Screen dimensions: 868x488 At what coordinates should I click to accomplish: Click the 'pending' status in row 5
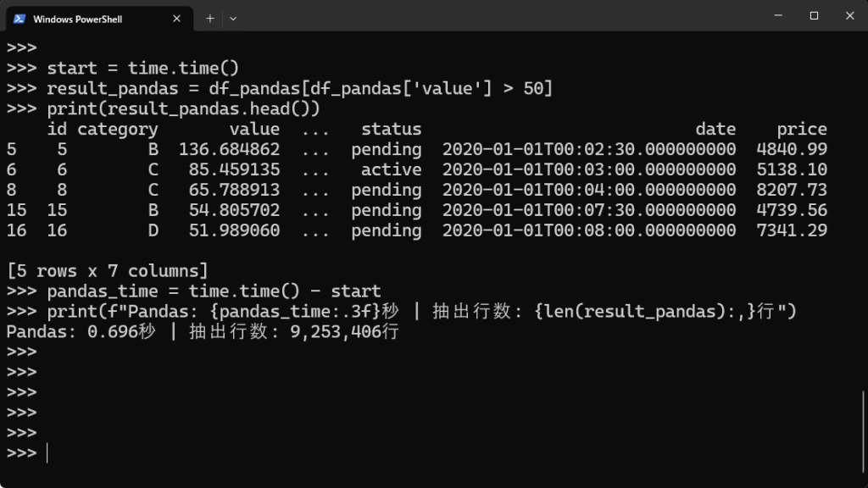386,149
